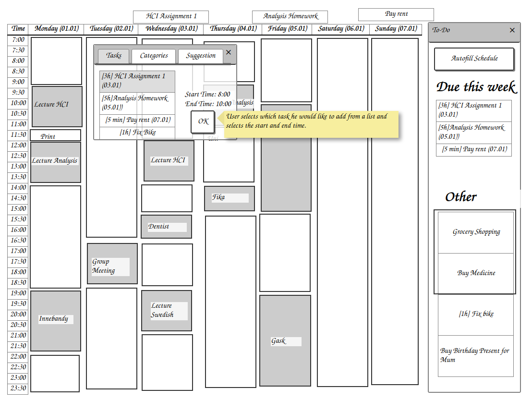
Task: Click the Pay rent deadline above Sunday
Action: pyautogui.click(x=396, y=14)
